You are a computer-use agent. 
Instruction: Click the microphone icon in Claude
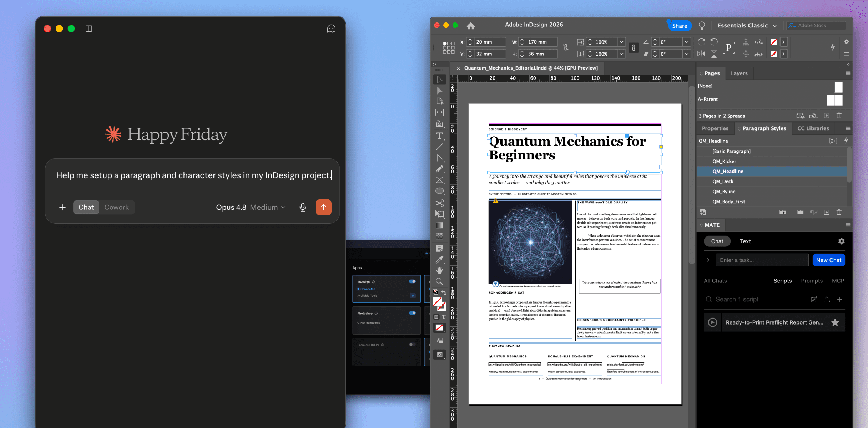click(x=303, y=207)
